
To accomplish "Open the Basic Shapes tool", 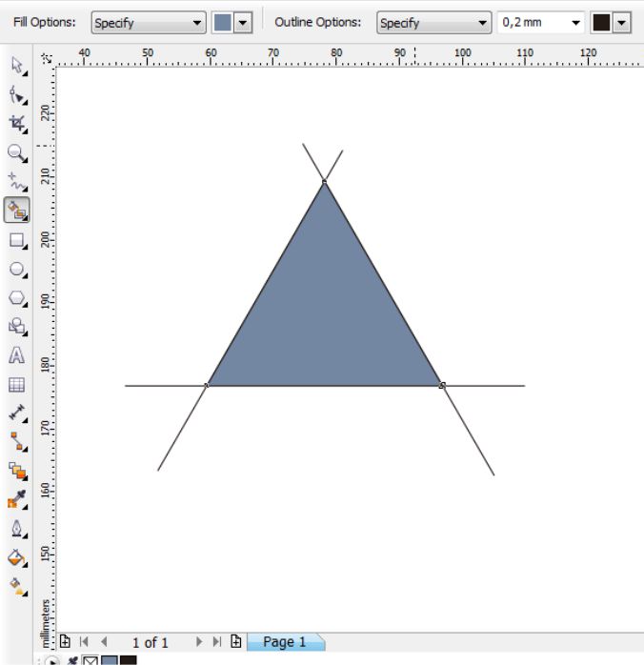I will click(17, 327).
